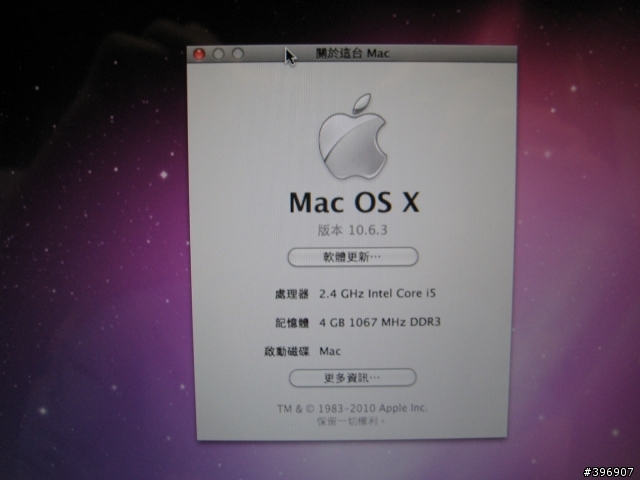
Task: Select the 4 GB 1067 MHz DDR3 text
Action: point(380,322)
